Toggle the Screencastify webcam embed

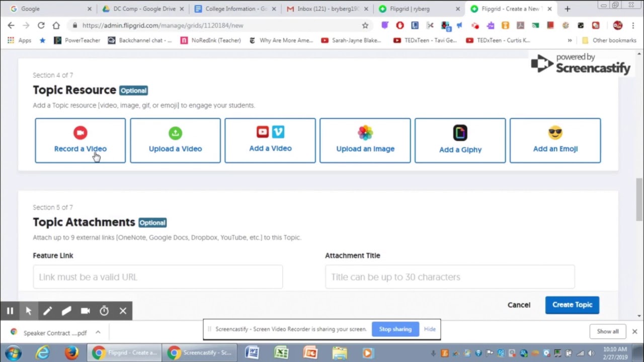click(x=85, y=311)
